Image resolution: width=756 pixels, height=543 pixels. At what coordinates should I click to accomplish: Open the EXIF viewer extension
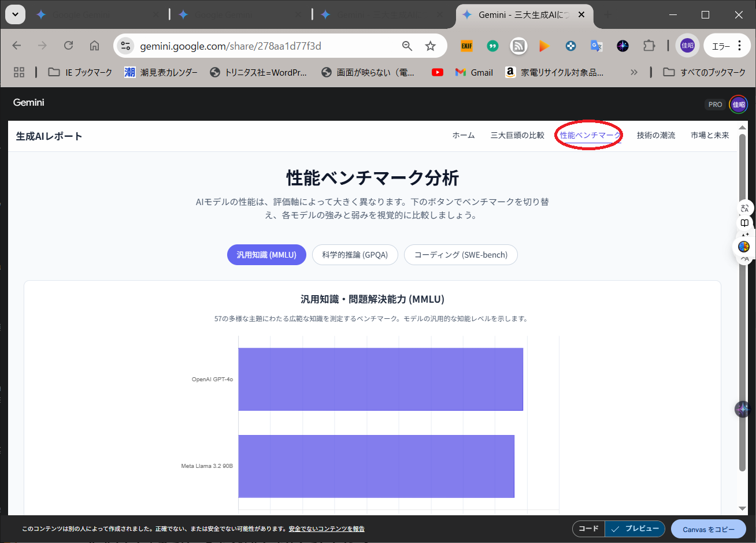466,46
